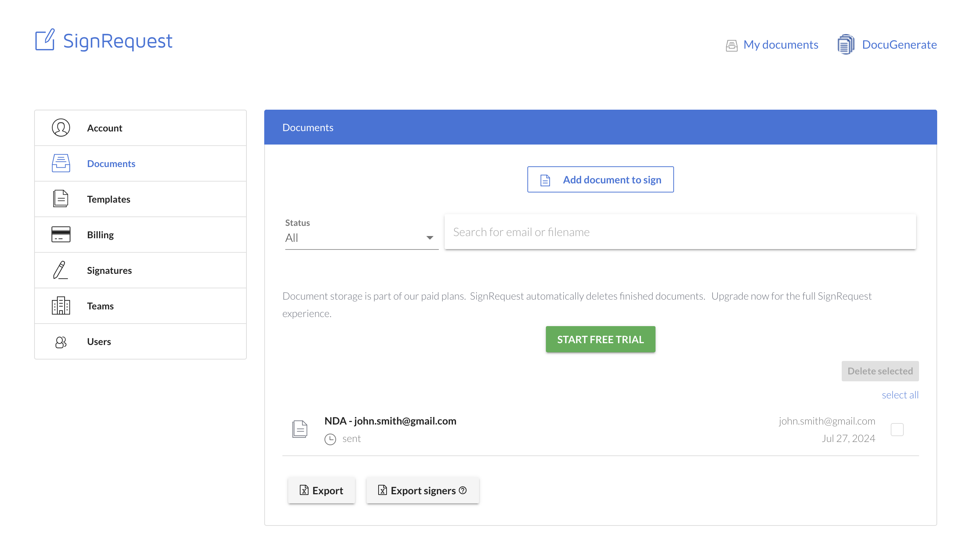Click the Export button
The height and width of the screenshot is (544, 980).
click(x=322, y=490)
